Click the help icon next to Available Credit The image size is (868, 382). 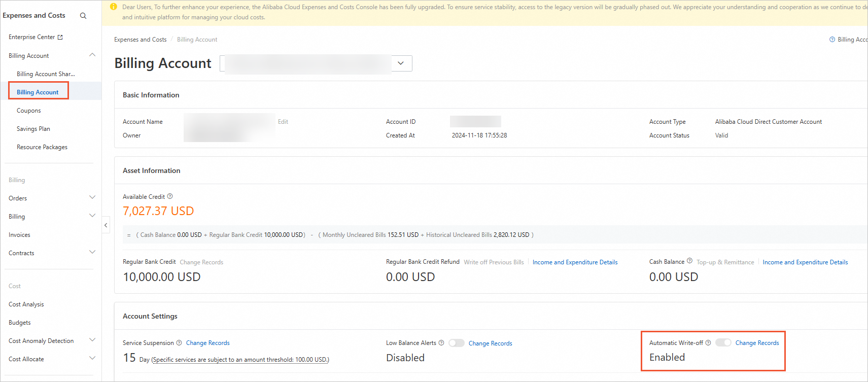(170, 196)
